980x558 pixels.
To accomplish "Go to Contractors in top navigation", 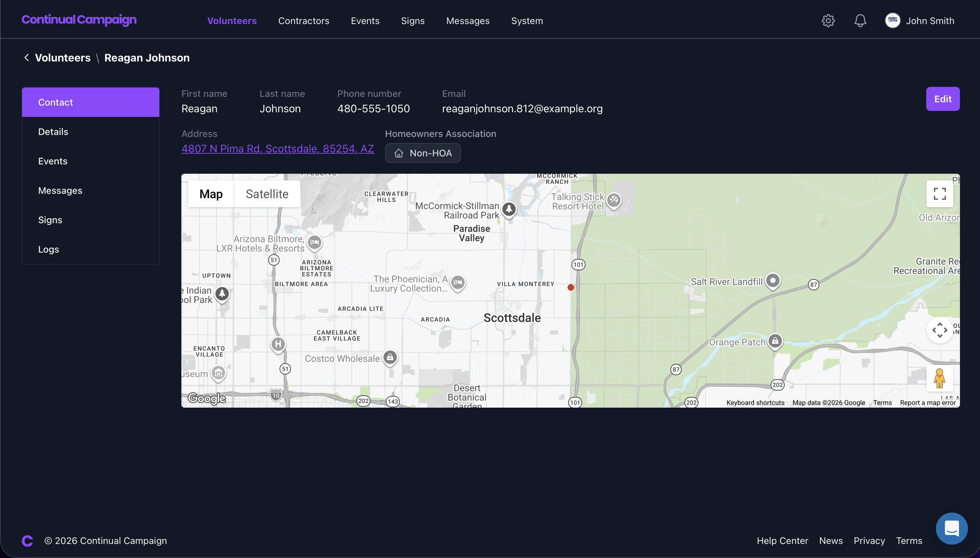I will pyautogui.click(x=303, y=21).
